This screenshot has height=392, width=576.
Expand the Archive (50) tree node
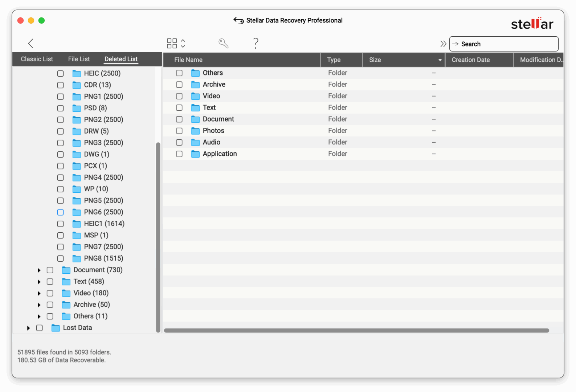(x=39, y=305)
